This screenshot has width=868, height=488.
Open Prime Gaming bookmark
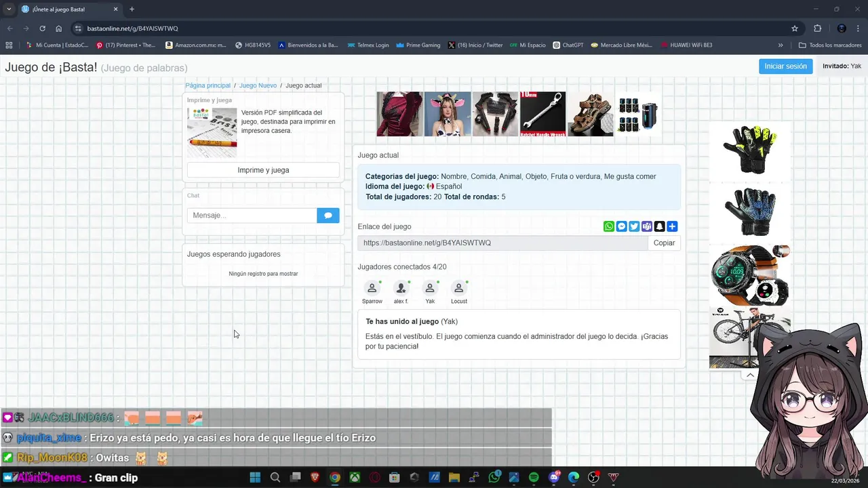[418, 45]
